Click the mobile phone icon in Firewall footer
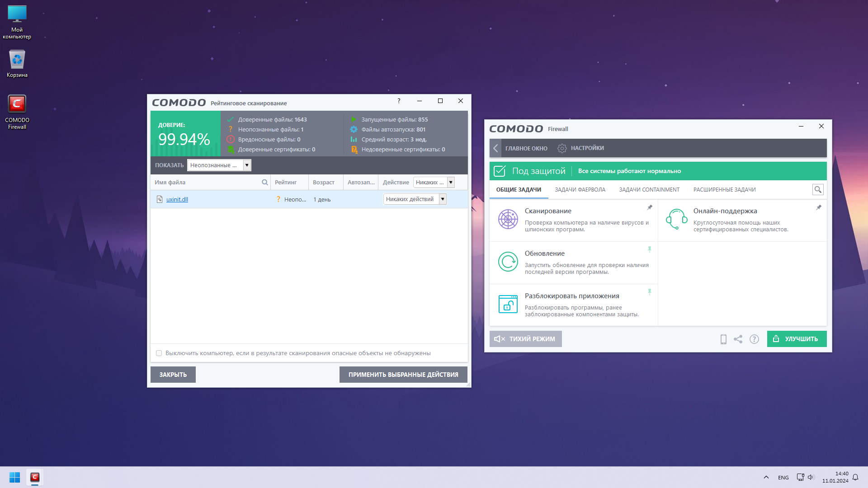 (723, 339)
